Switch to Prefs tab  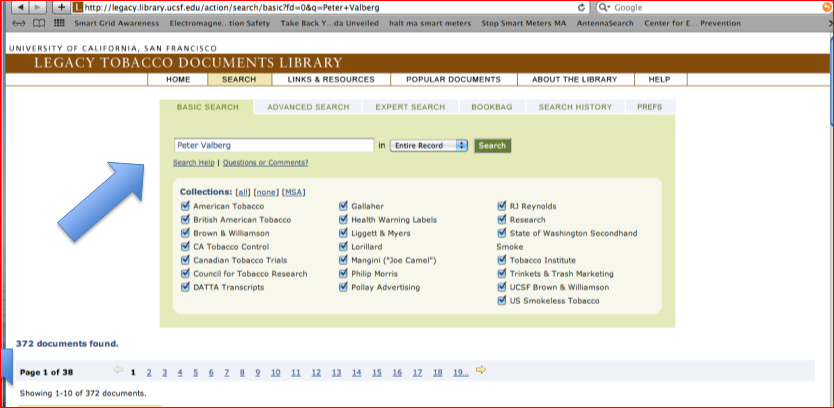(x=649, y=107)
